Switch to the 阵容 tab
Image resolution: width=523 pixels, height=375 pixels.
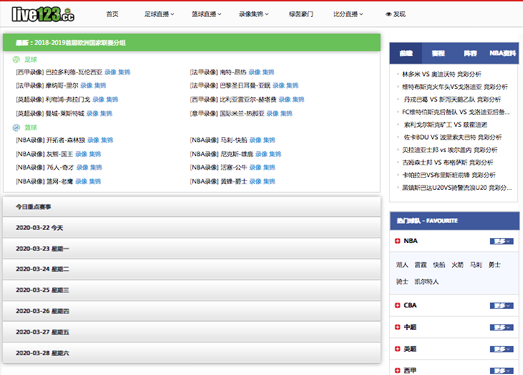click(470, 53)
